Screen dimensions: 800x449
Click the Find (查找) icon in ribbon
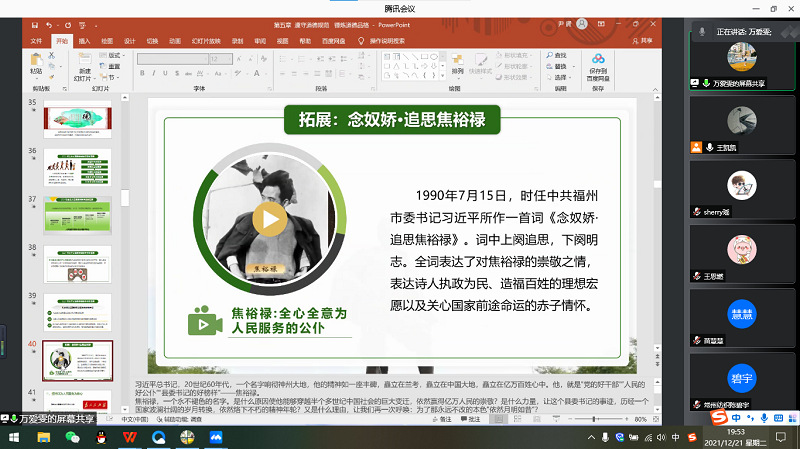pos(557,55)
